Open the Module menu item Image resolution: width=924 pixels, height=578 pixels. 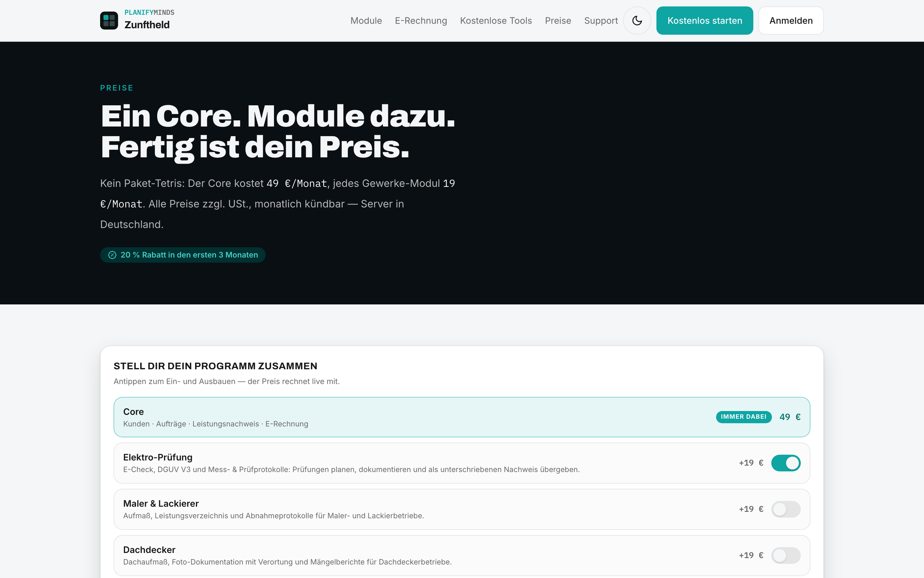366,21
